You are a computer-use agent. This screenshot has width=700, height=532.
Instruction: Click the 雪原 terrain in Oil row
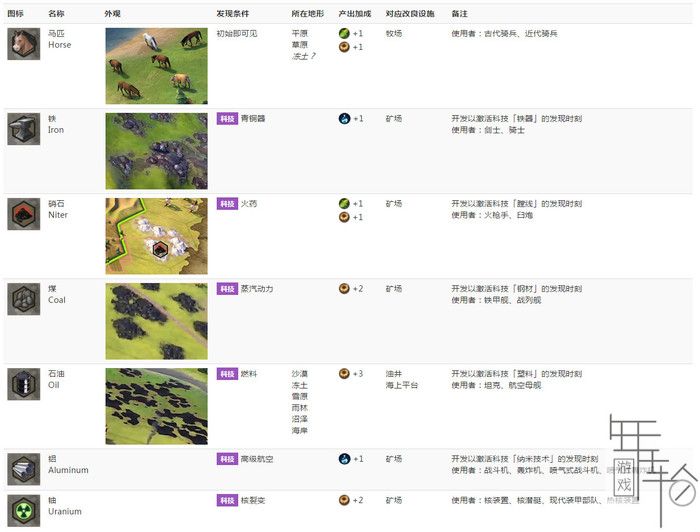(x=300, y=396)
